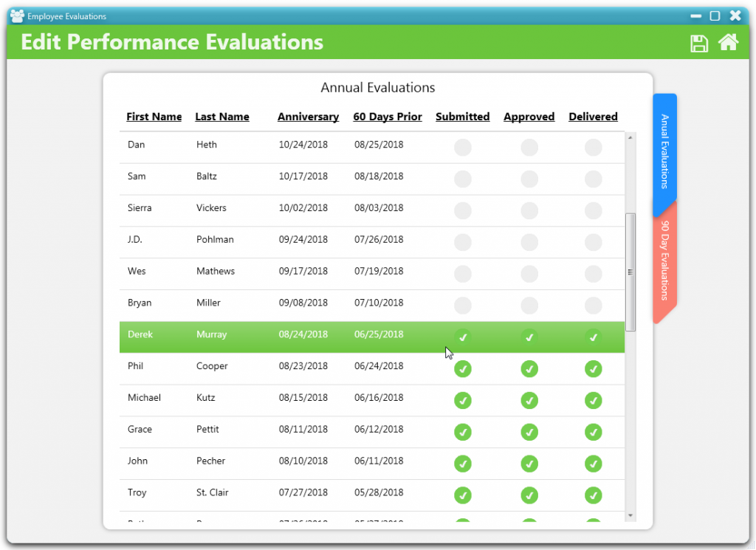Open the 90 Day Evaluations tab

[665, 261]
